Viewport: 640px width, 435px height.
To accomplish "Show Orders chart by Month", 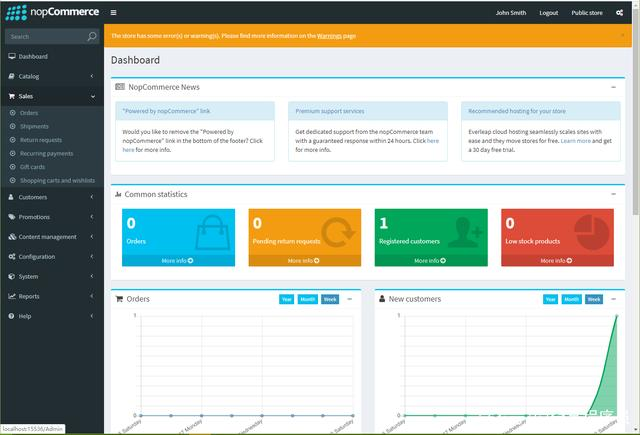I will click(x=307, y=300).
